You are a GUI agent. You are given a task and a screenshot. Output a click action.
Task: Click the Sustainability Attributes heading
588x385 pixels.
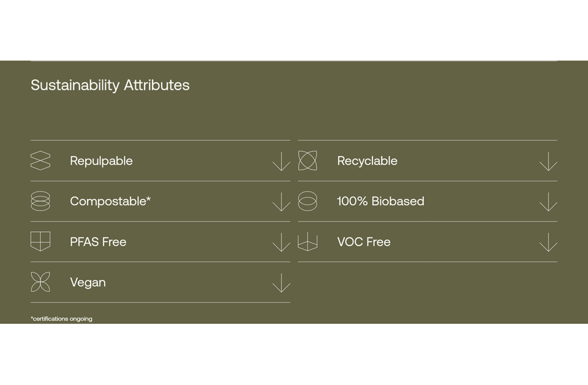(110, 86)
